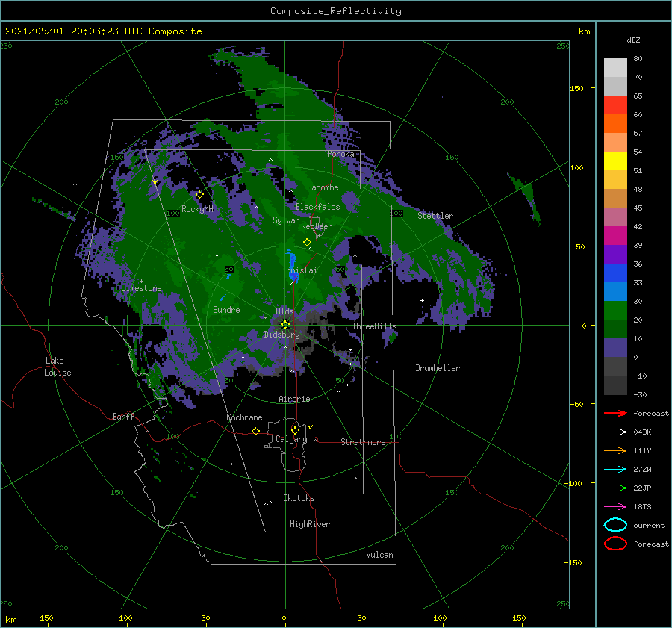Click the Didsbury label
This screenshot has height=628, width=672.
pyautogui.click(x=281, y=335)
